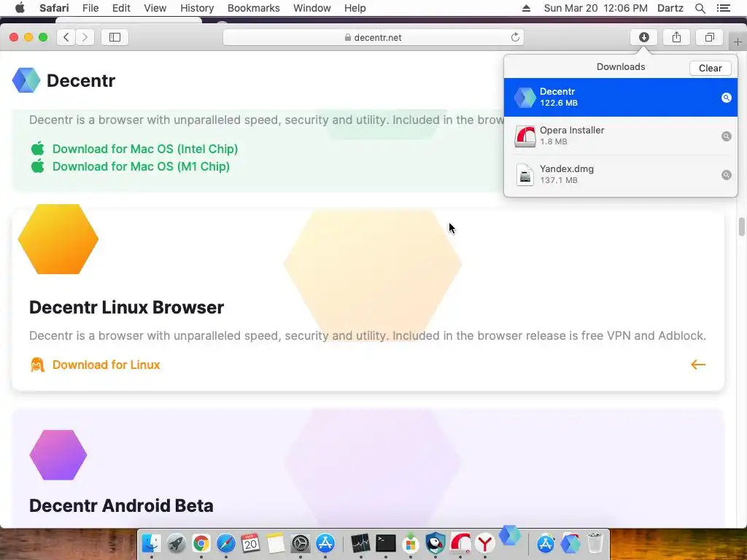The height and width of the screenshot is (560, 747).
Task: Open the Opera Installer icon in the Dock
Action: click(460, 543)
